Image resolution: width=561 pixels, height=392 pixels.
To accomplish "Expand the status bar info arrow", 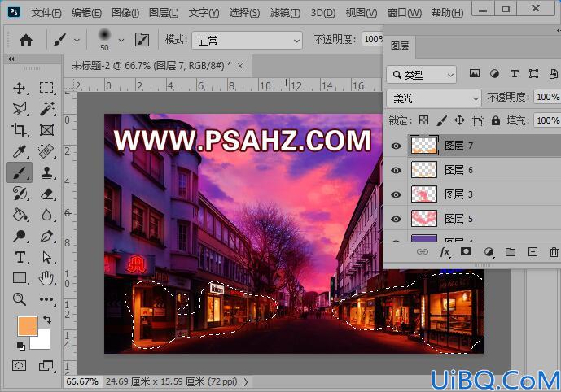I will click(246, 382).
